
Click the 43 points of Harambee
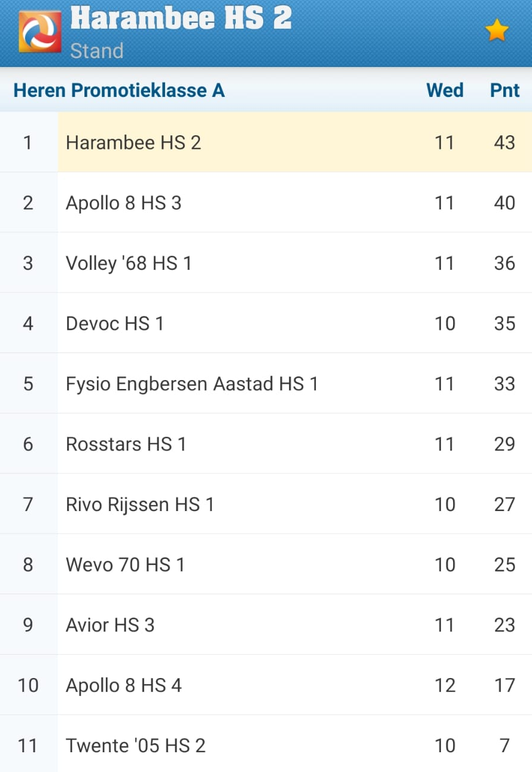(504, 142)
